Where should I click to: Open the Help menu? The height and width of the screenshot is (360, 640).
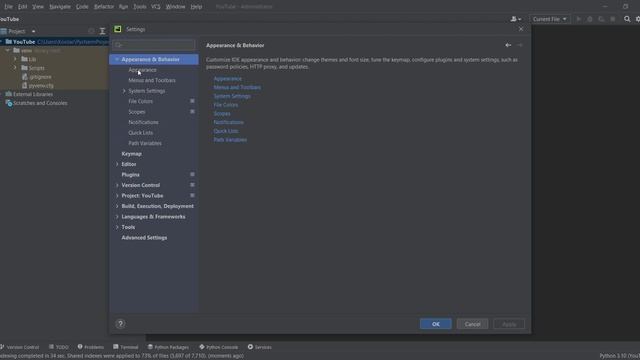pos(196,7)
